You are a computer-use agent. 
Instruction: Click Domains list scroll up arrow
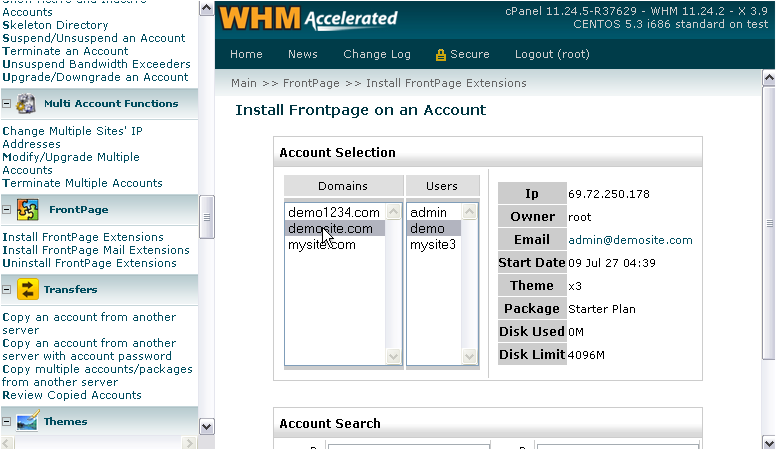coord(393,212)
